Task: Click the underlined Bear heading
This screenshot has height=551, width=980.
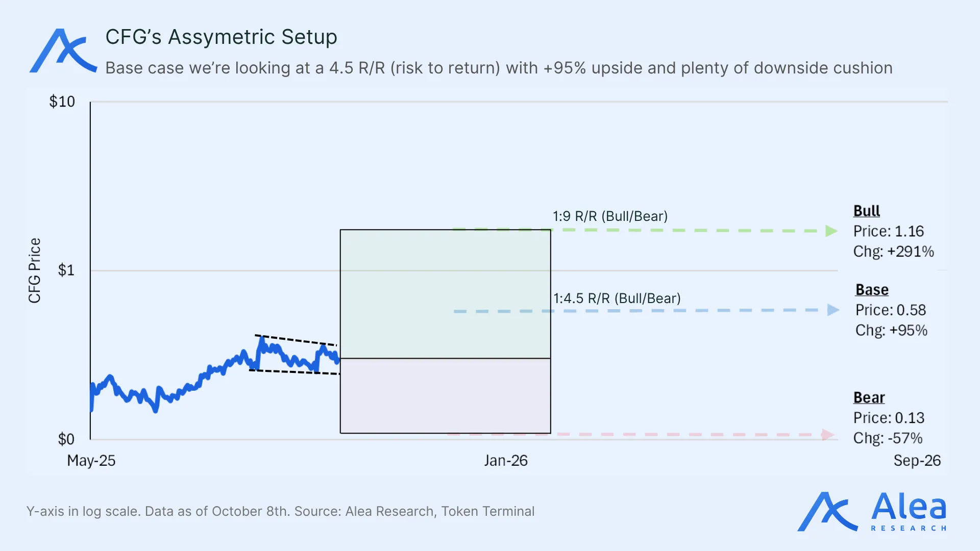Action: click(869, 397)
